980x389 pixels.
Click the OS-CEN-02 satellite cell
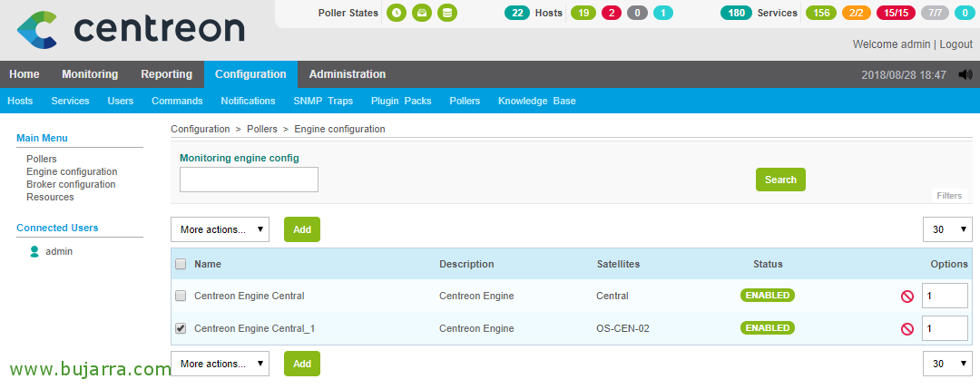[622, 328]
